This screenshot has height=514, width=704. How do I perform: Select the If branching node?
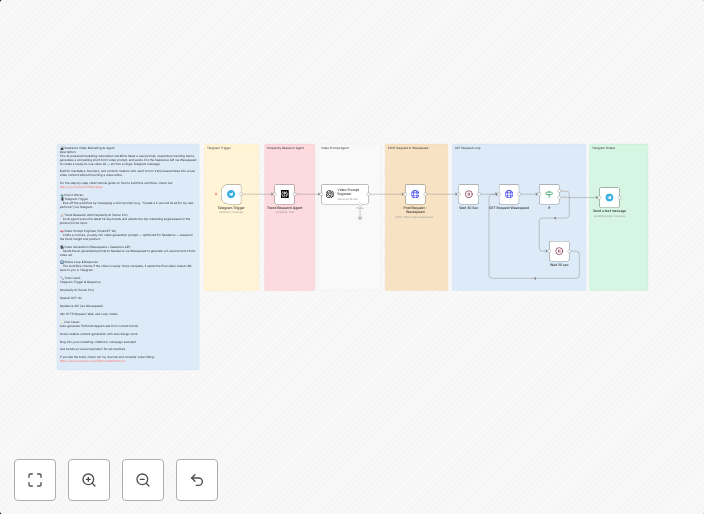pyautogui.click(x=549, y=194)
